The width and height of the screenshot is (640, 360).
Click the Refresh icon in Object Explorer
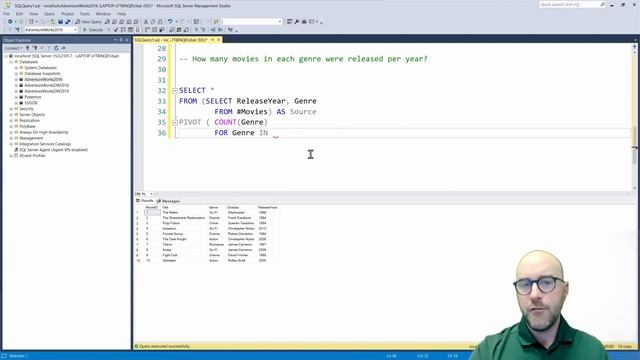pos(56,48)
